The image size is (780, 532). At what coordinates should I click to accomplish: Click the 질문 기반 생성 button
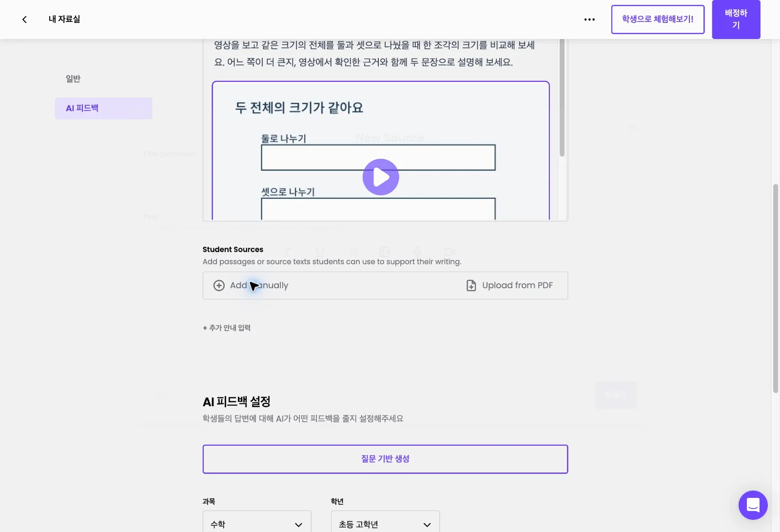pyautogui.click(x=385, y=459)
